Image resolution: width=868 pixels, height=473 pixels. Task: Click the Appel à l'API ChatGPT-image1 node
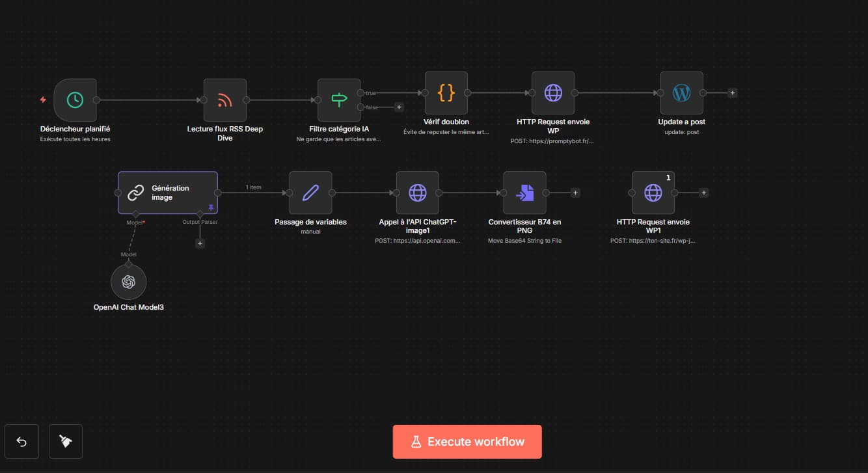click(417, 193)
